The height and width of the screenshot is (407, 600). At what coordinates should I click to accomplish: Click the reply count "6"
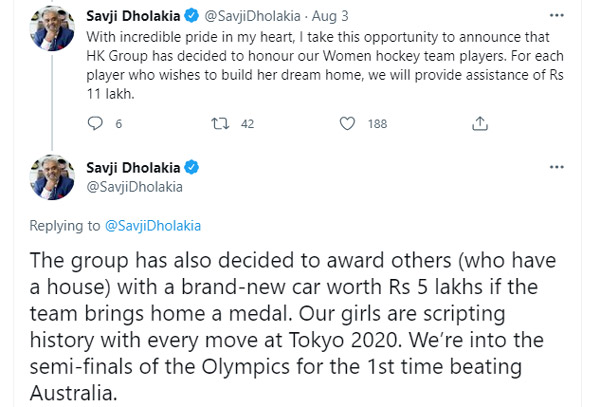pyautogui.click(x=119, y=124)
